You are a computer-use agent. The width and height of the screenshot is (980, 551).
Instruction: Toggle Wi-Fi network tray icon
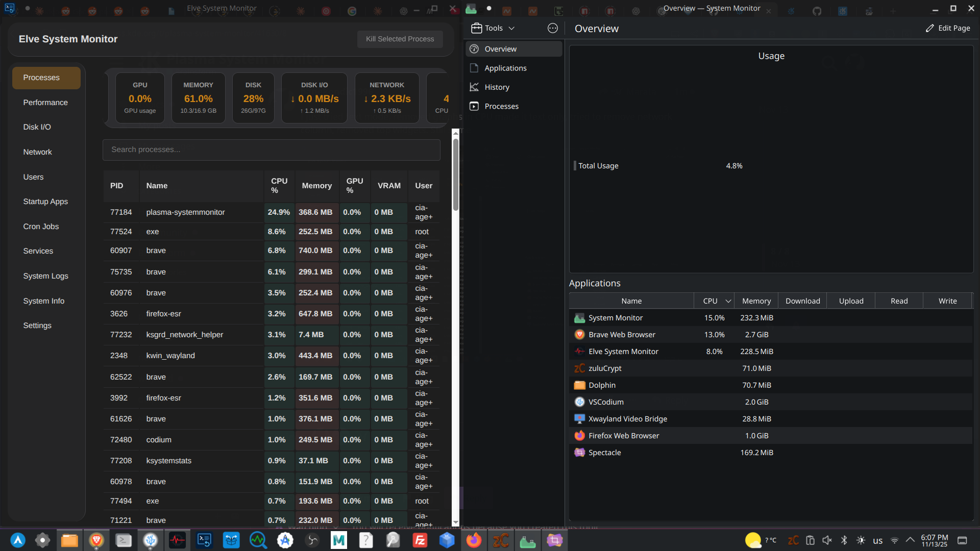pos(894,540)
